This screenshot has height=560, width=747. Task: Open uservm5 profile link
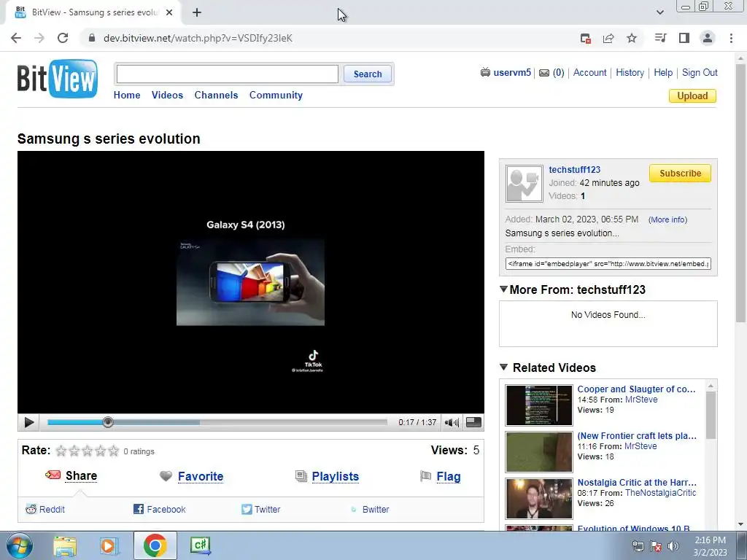(x=512, y=72)
